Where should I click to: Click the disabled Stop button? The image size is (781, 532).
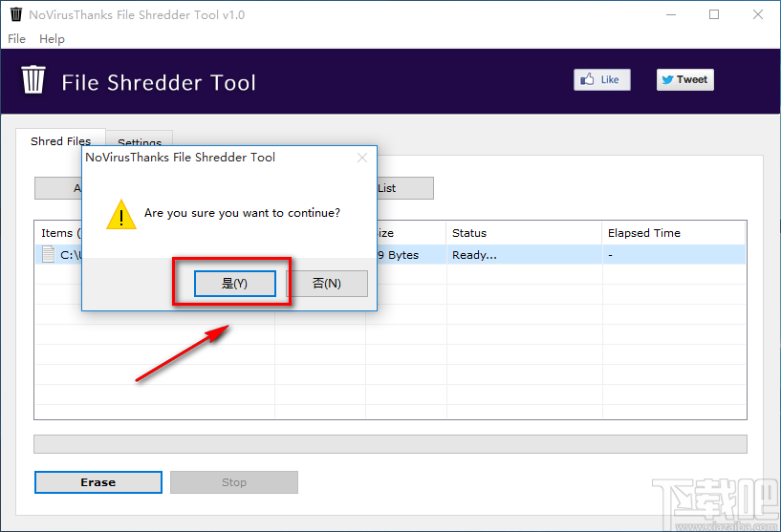234,482
